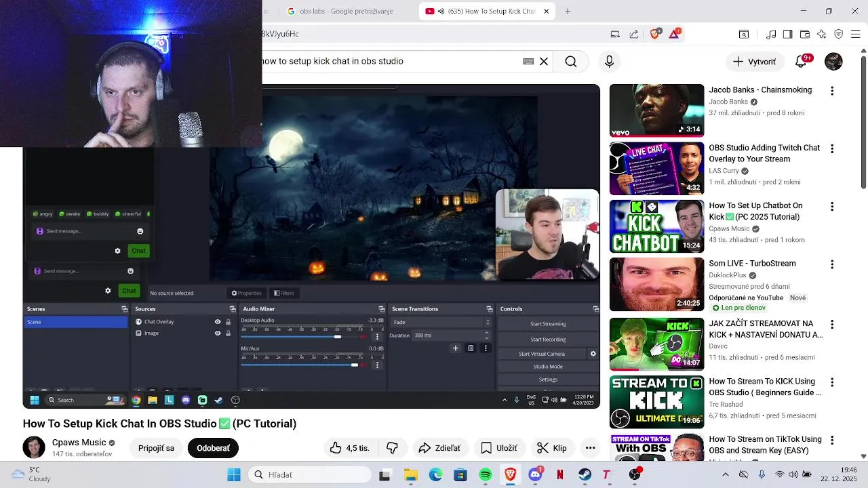Open the Brave Wallet icon
The width and height of the screenshot is (868, 488).
click(805, 34)
